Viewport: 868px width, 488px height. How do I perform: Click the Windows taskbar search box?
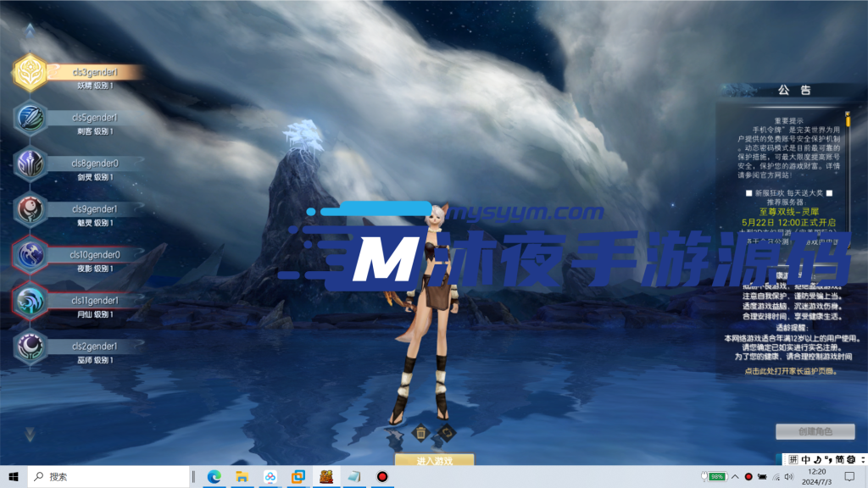tap(110, 477)
